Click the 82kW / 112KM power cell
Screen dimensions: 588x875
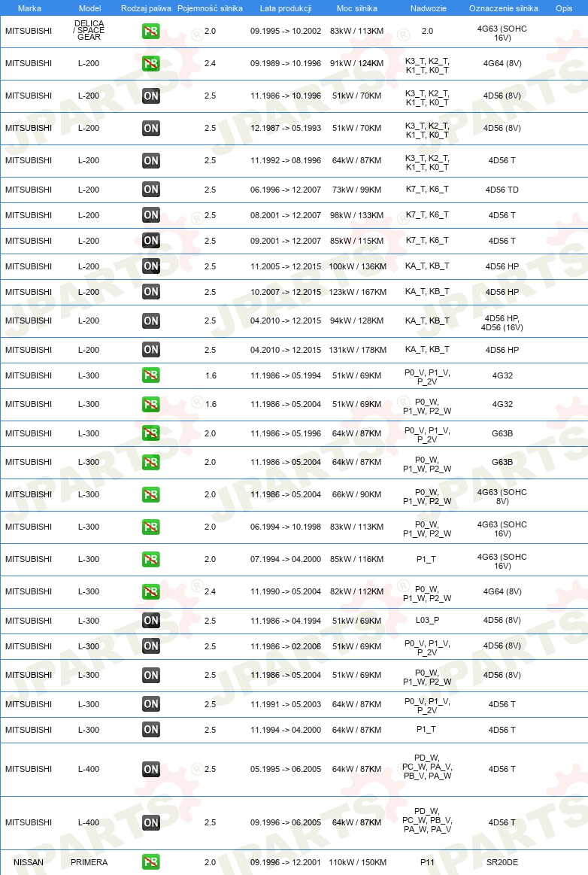357,591
